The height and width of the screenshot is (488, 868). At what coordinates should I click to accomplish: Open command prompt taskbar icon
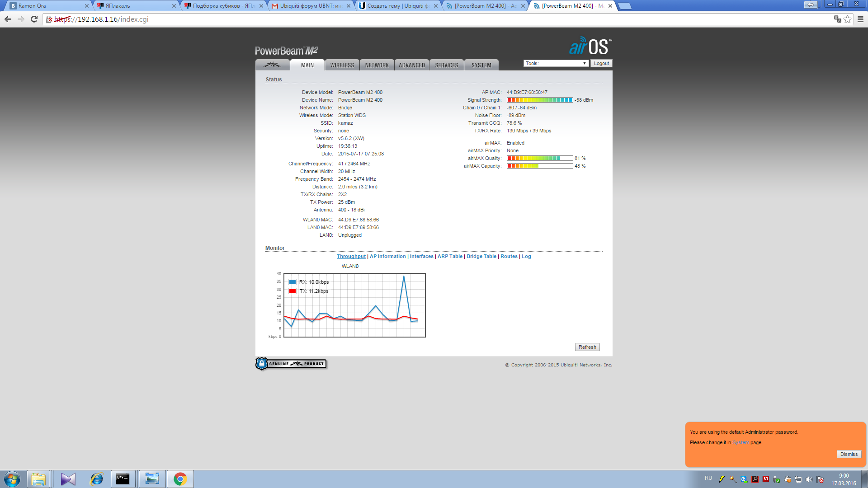pos(123,479)
